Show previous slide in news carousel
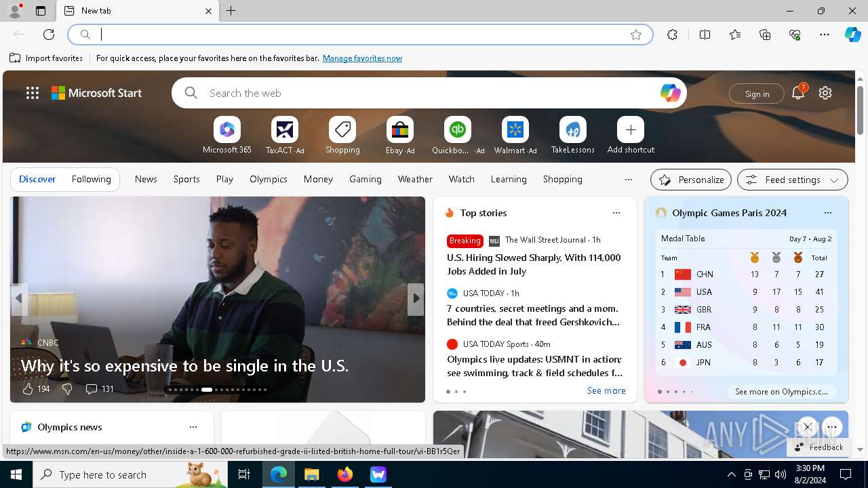 [19, 299]
